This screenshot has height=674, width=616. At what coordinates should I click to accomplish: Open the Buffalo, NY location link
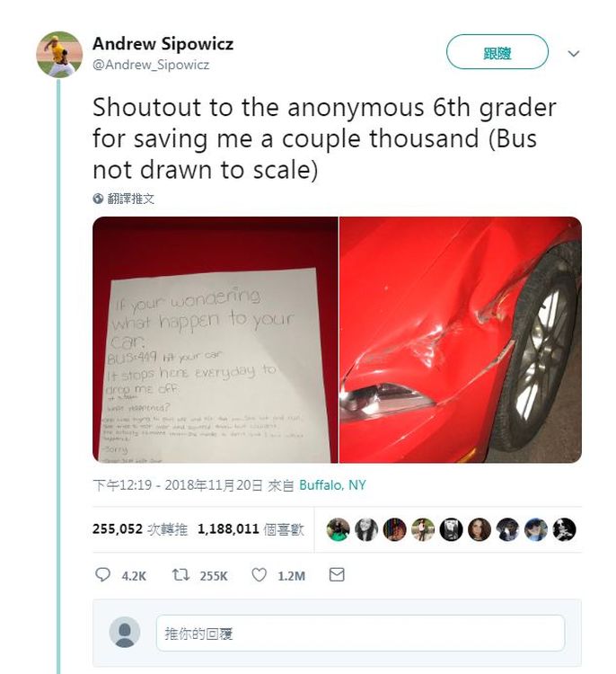point(332,485)
